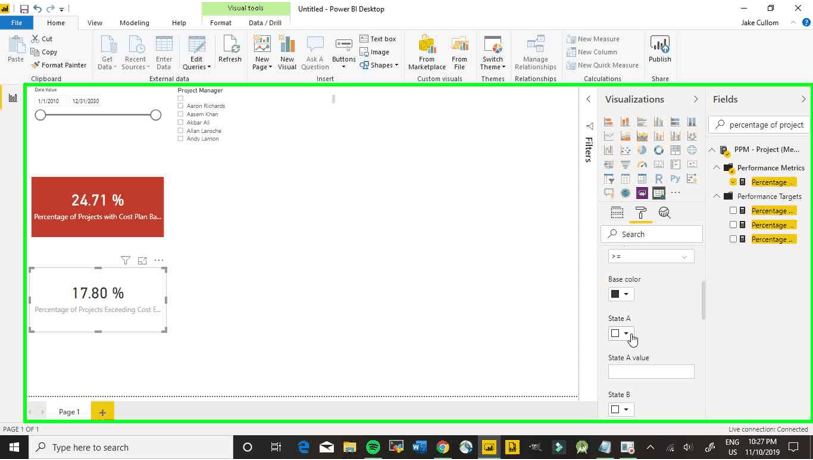813x460 pixels.
Task: Check second Percentage field under Performance Targets
Action: pos(733,225)
